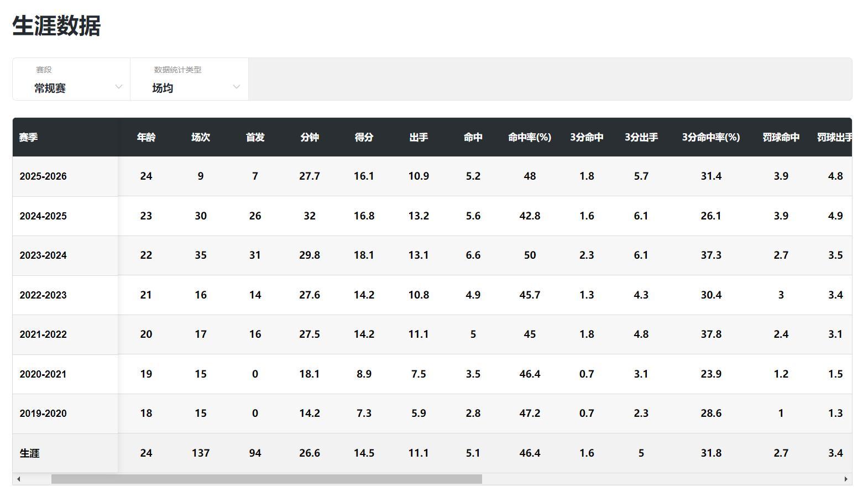Click the 首发 column header
Screen dimensions: 868x497
[x=255, y=138]
